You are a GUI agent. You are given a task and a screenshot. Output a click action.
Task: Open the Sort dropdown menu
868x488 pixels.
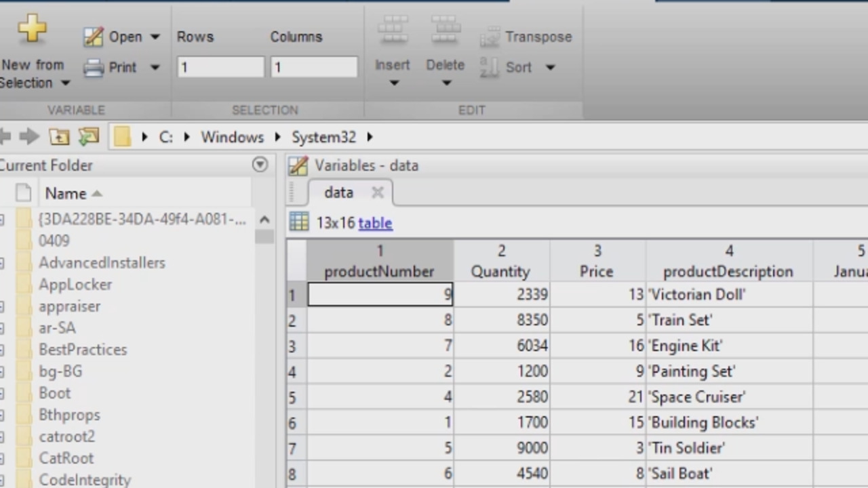coord(550,67)
